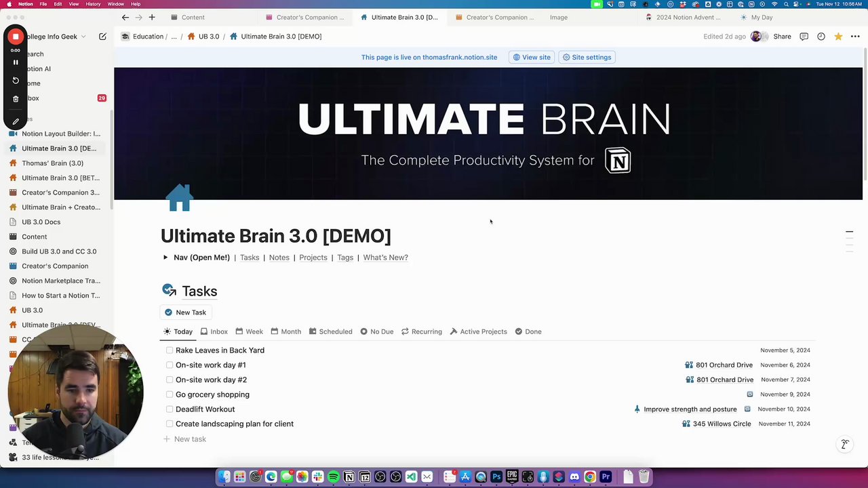Viewport: 868px width, 488px height.
Task: Open College Info Geek workspace switcher
Action: pos(53,37)
